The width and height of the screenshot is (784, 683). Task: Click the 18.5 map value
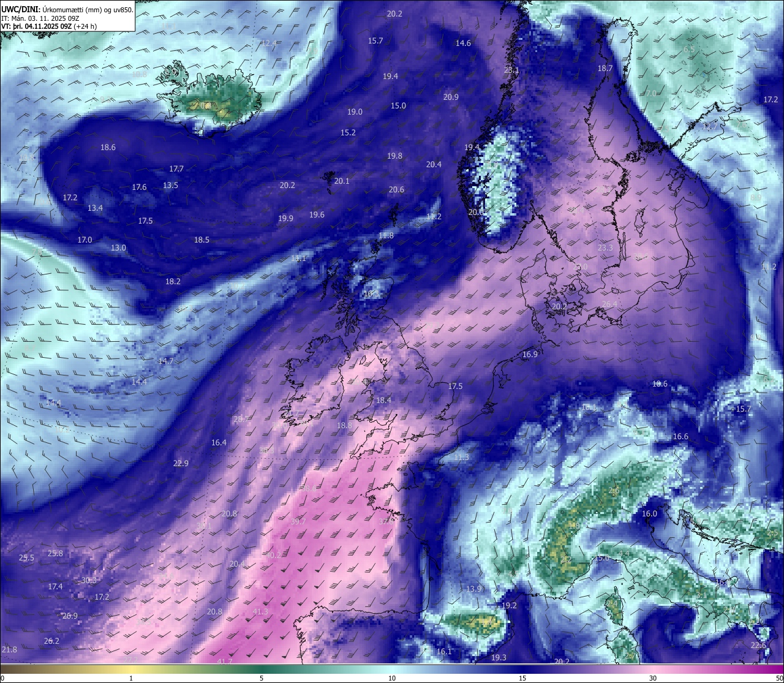(x=202, y=240)
